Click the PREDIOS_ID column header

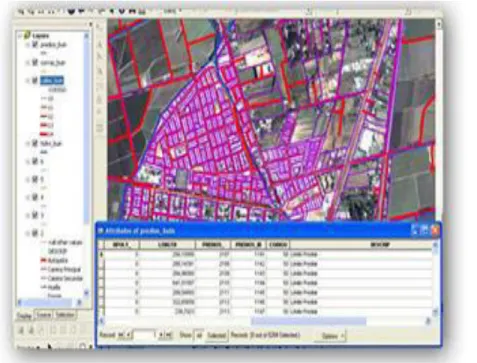click(248, 245)
